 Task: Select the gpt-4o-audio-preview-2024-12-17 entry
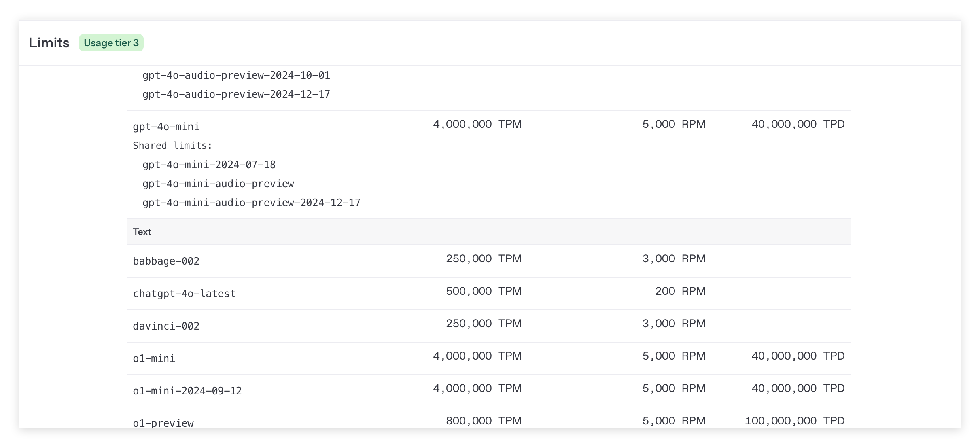click(236, 94)
